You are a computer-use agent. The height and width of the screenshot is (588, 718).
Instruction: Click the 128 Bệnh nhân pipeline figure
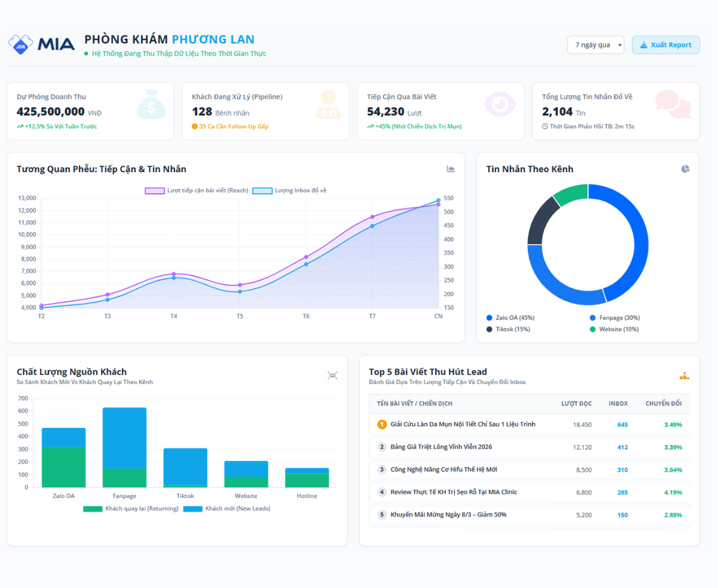point(220,112)
